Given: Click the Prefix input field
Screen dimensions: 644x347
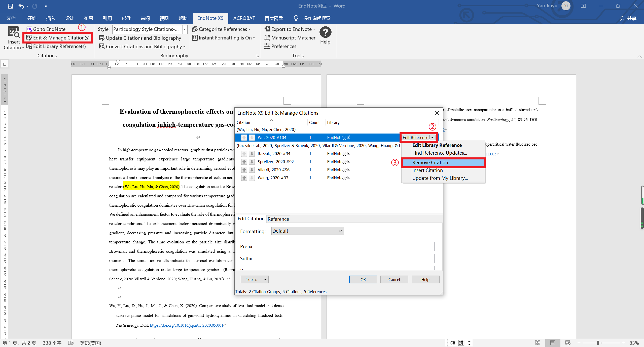Looking at the screenshot, I should (x=346, y=246).
